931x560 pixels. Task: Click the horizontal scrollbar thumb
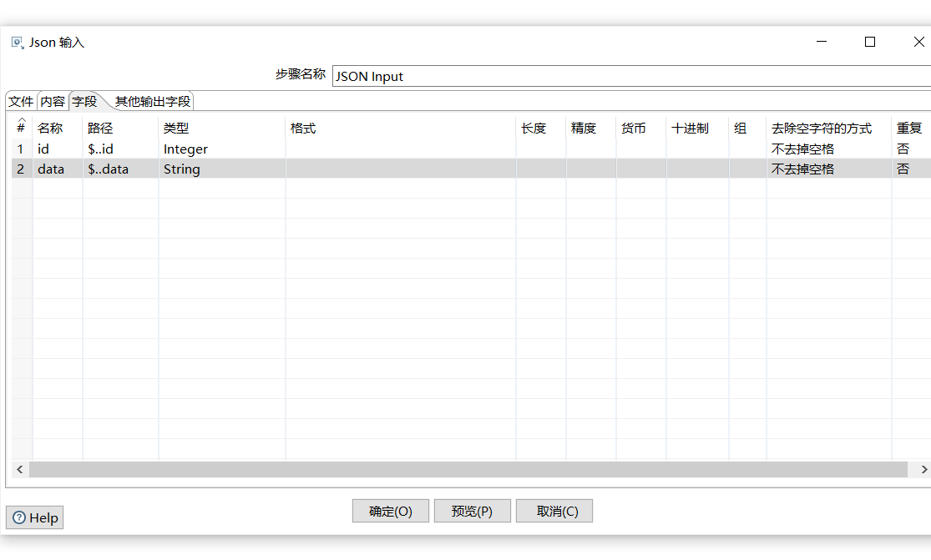click(468, 469)
